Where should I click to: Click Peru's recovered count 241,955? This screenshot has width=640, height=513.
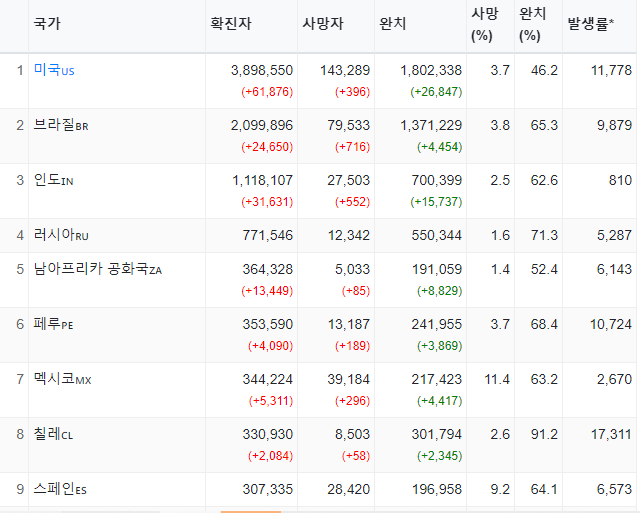[437, 324]
